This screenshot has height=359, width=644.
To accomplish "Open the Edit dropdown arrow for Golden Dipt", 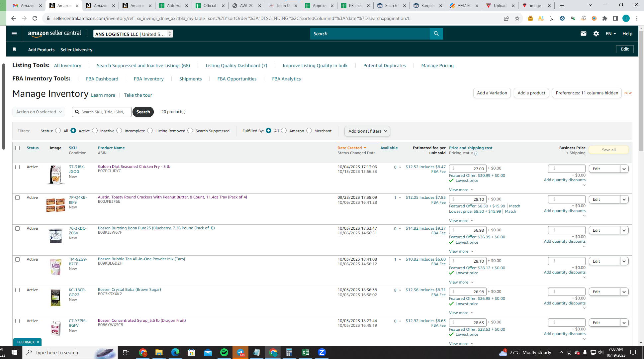I will click(x=624, y=169).
